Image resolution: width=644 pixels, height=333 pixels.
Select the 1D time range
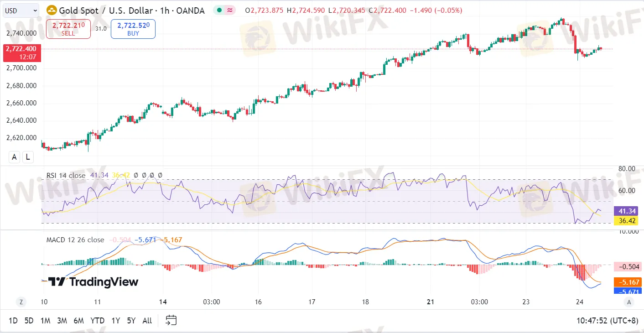13,321
